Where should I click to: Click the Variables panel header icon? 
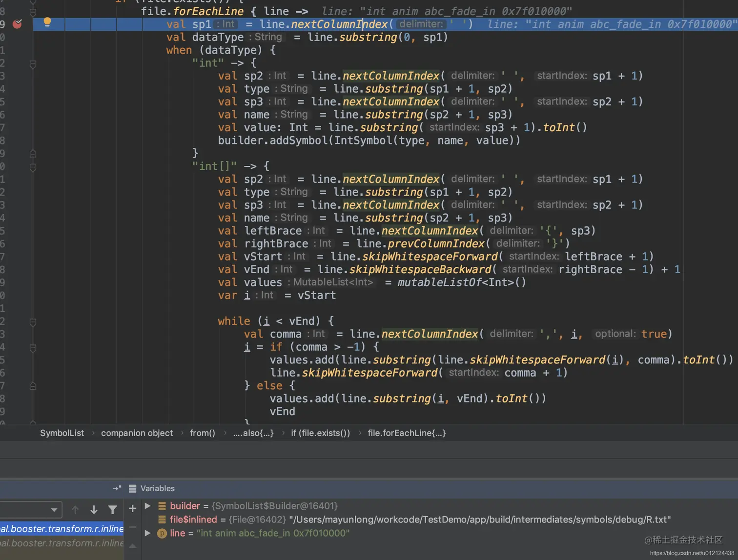(x=132, y=488)
